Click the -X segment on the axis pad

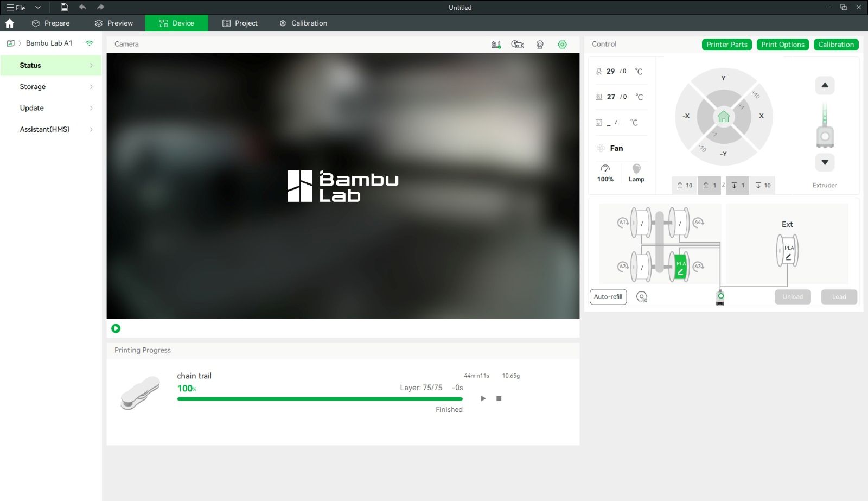tap(686, 116)
